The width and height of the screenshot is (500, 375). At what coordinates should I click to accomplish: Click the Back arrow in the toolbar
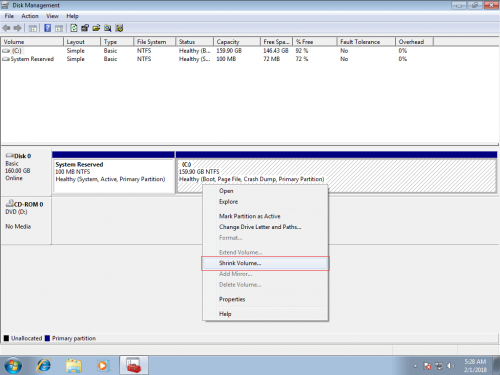click(x=6, y=28)
